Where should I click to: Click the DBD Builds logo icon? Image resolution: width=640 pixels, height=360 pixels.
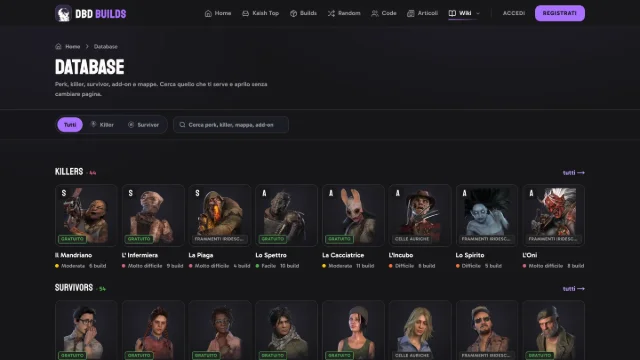63,13
